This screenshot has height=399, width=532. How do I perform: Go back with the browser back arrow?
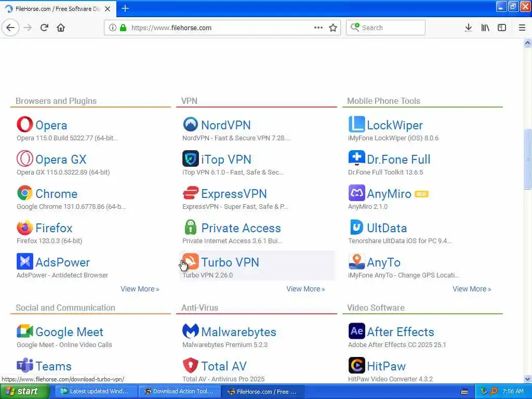coord(10,28)
